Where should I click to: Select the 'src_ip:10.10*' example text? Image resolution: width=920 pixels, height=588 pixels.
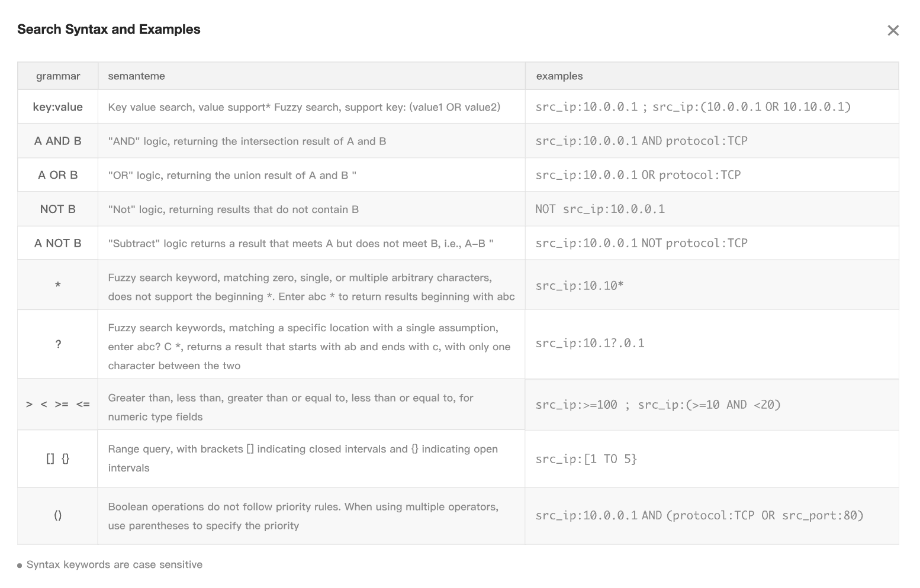(x=579, y=286)
